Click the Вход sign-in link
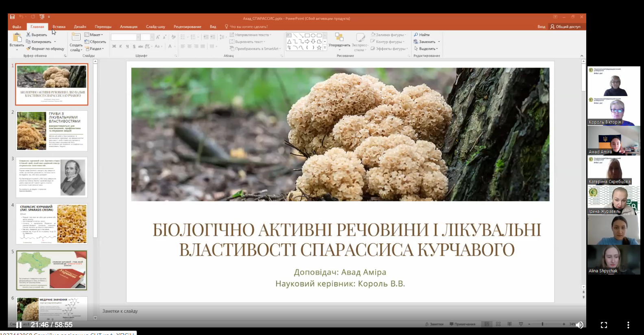Image resolution: width=644 pixels, height=335 pixels. point(541,27)
